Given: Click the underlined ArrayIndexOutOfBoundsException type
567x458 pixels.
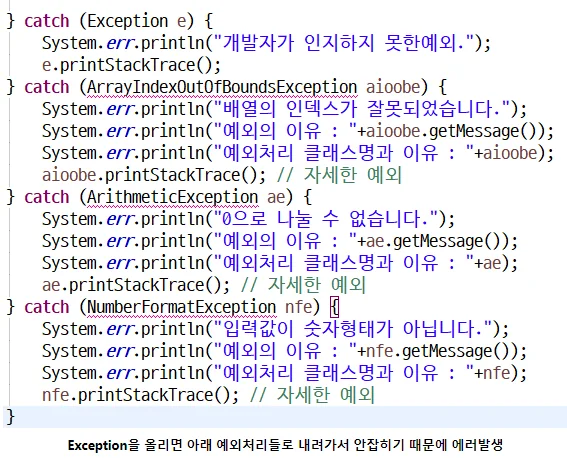Looking at the screenshot, I should tap(222, 87).
